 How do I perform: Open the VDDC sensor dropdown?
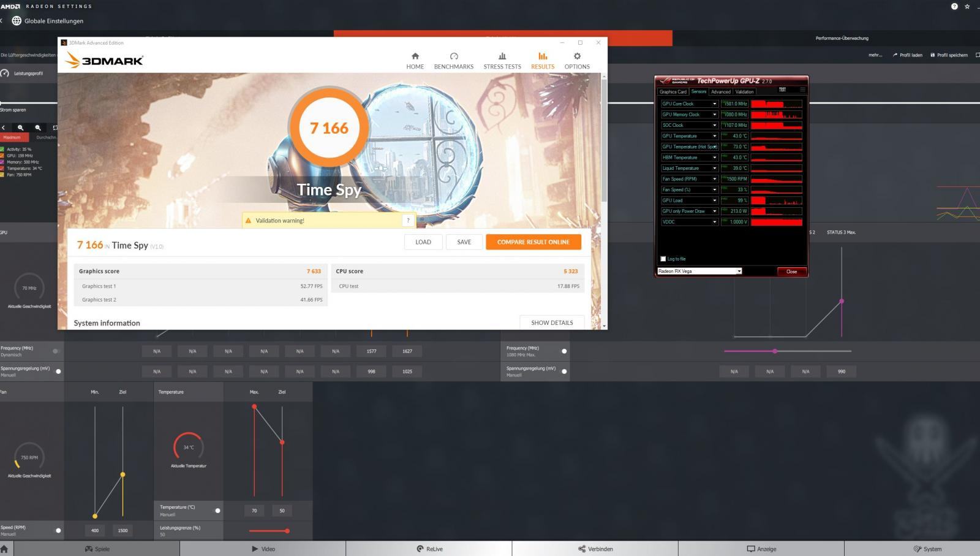tap(714, 222)
